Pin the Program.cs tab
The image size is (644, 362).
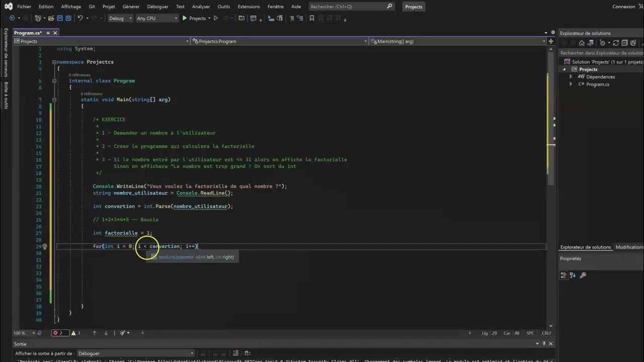click(x=47, y=33)
